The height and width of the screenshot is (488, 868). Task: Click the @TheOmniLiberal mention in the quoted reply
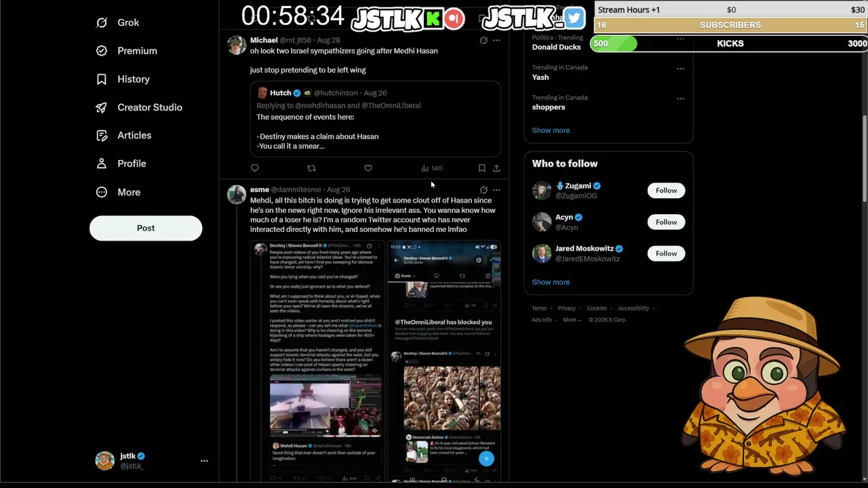[x=391, y=106]
